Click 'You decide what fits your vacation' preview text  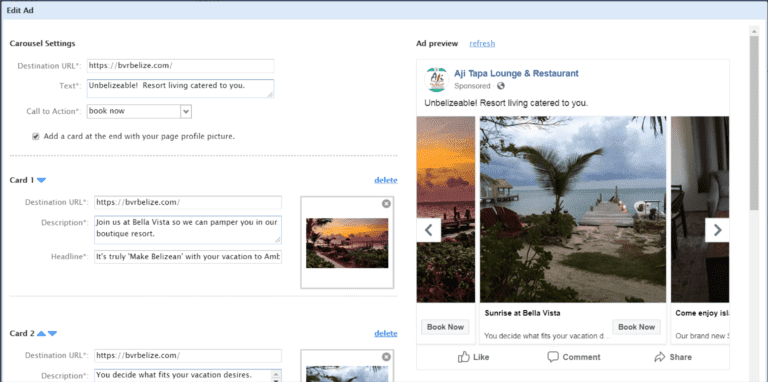click(x=547, y=336)
